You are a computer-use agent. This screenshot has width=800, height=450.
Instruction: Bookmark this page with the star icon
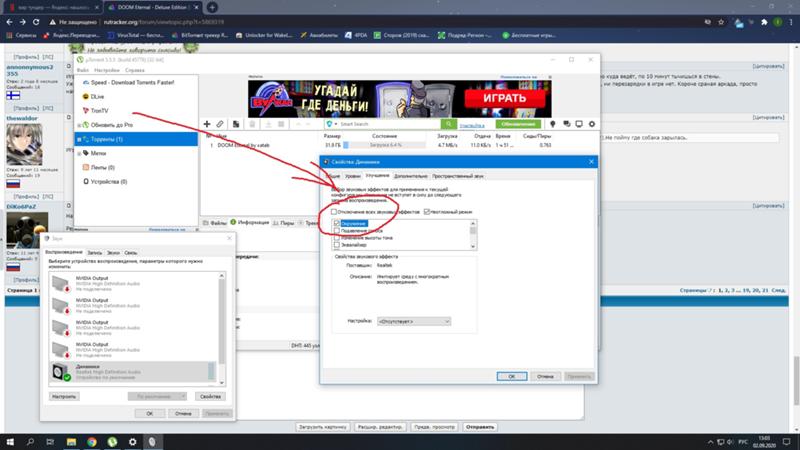tap(721, 22)
